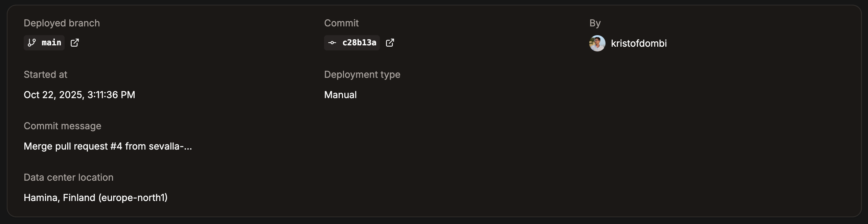The height and width of the screenshot is (224, 868).
Task: Open the external link beside commit c28b13a
Action: click(390, 43)
